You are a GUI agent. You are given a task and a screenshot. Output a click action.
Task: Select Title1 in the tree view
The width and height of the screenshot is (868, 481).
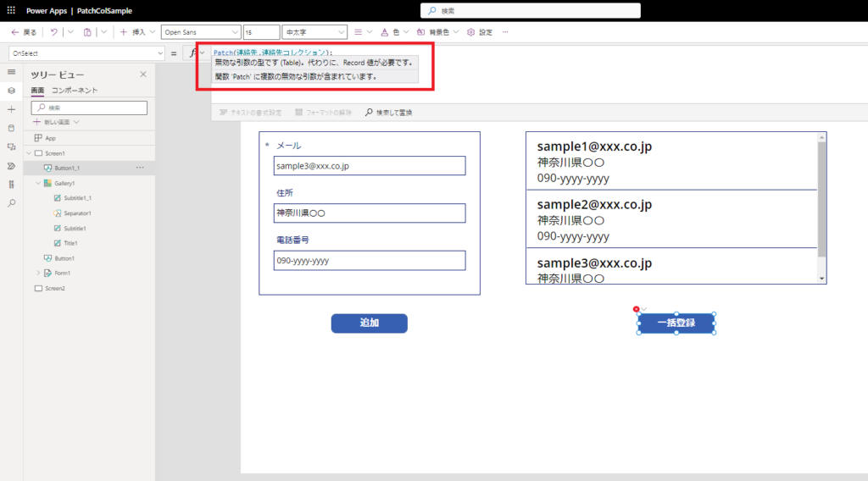pyautogui.click(x=70, y=243)
